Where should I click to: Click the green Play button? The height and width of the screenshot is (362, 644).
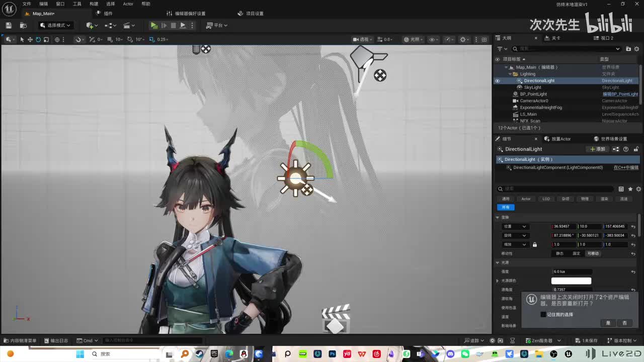(154, 25)
